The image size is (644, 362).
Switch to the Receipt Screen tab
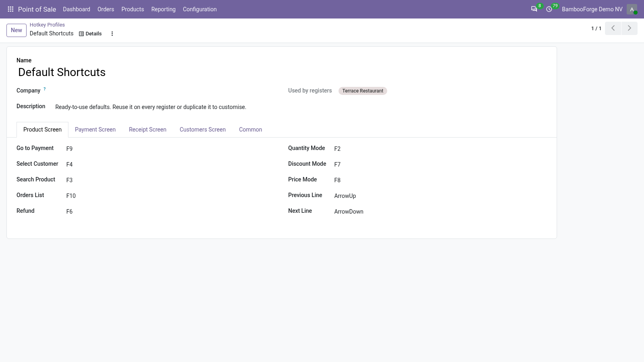148,130
